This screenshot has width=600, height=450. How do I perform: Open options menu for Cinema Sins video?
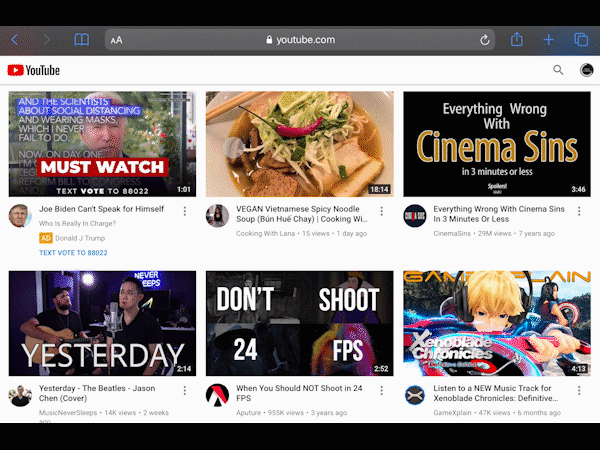579,211
